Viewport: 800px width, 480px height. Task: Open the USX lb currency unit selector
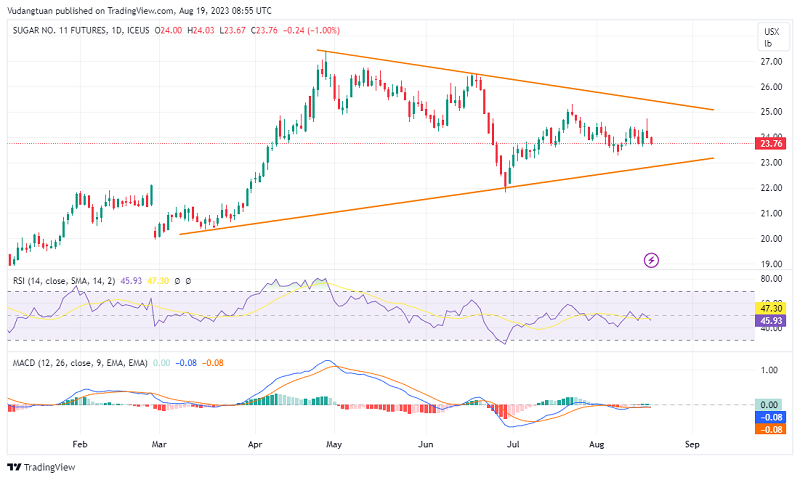[771, 38]
